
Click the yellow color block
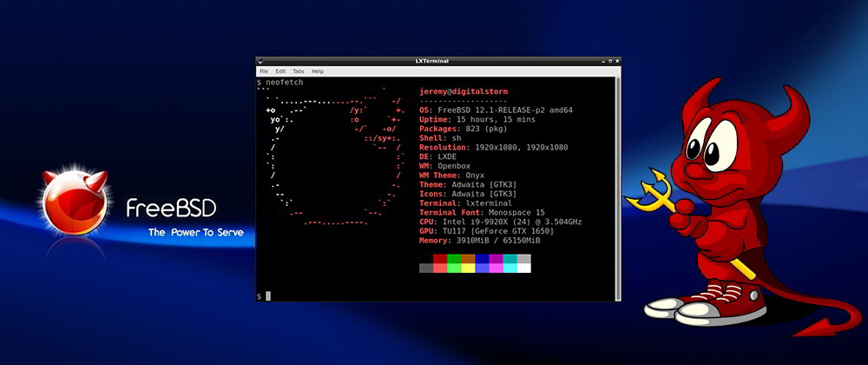[468, 268]
